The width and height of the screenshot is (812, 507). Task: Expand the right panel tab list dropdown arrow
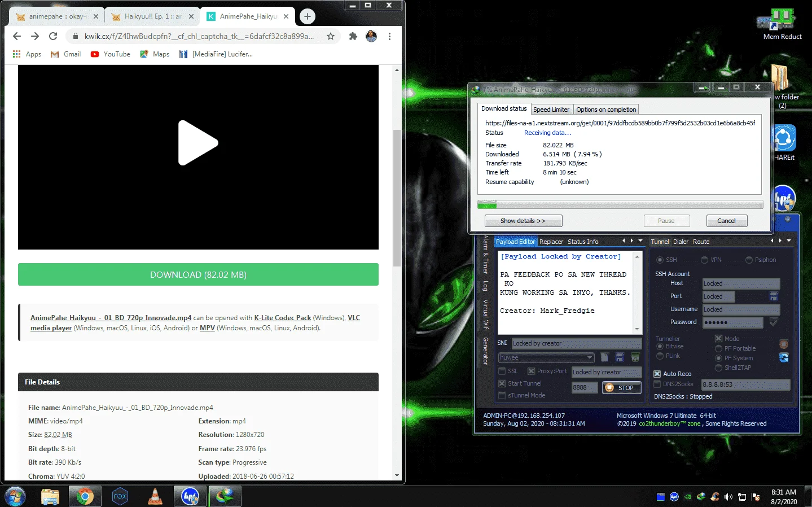(x=789, y=241)
